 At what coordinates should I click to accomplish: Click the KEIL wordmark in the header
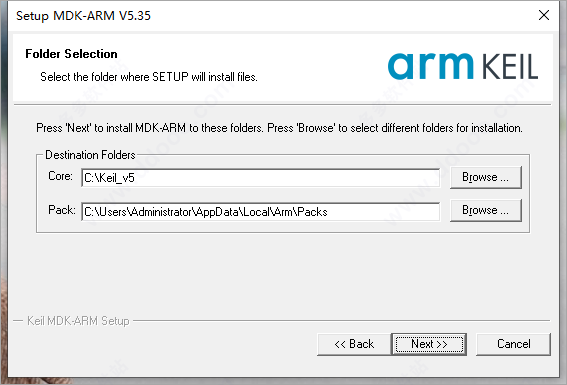tap(511, 67)
